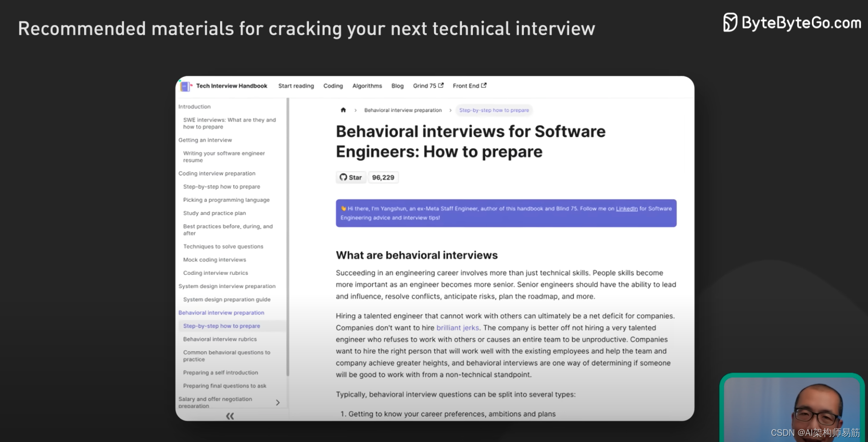Select Introduction in the sidebar
The width and height of the screenshot is (868, 442).
pyautogui.click(x=194, y=107)
